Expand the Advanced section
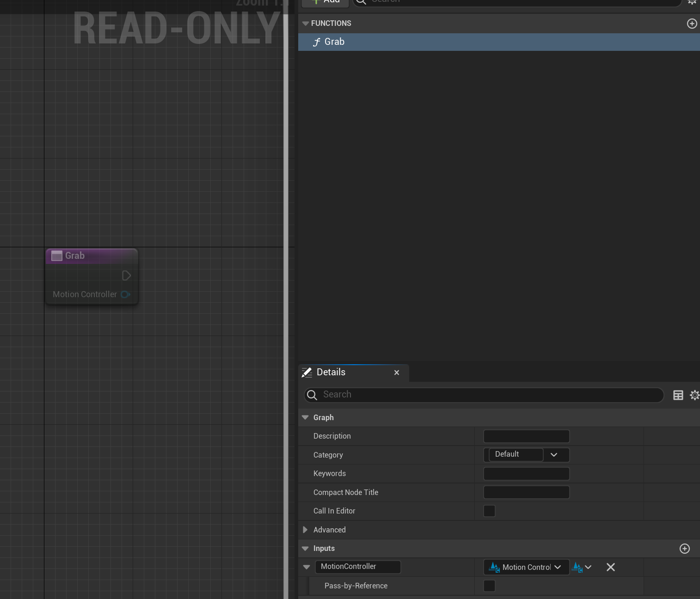 [x=305, y=530]
